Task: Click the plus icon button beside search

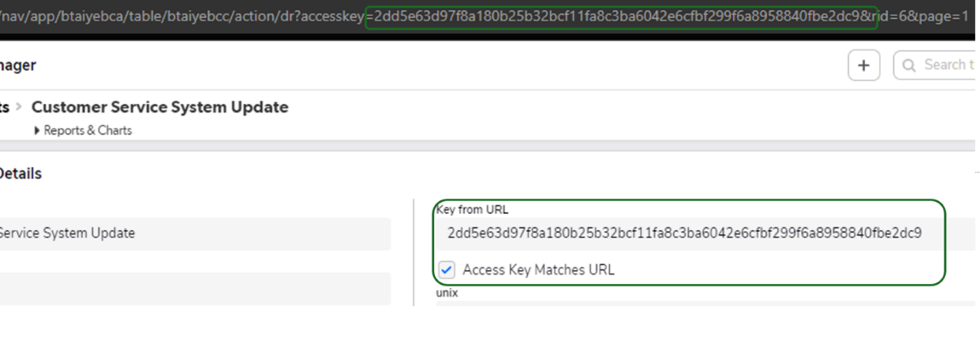Action: [864, 66]
